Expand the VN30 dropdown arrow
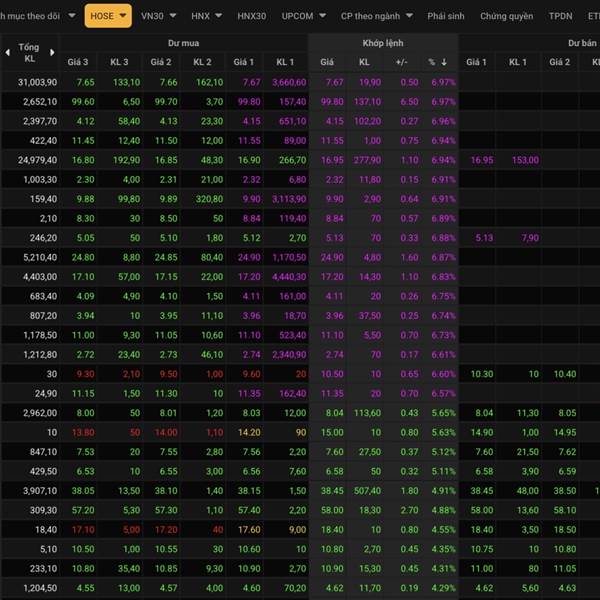Viewport: 600px width, 600px height. pyautogui.click(x=172, y=16)
